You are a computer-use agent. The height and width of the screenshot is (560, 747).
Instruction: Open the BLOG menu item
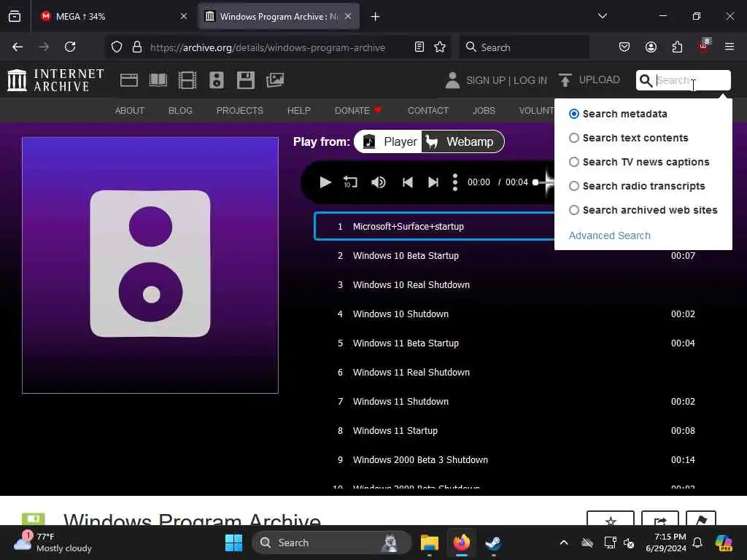tap(180, 111)
